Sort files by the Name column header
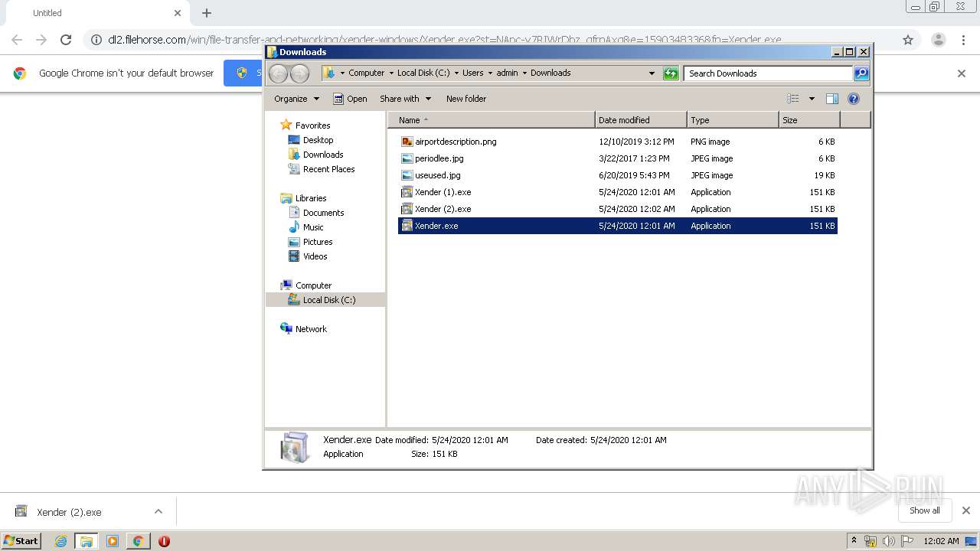The width and height of the screenshot is (980, 551). pos(492,120)
